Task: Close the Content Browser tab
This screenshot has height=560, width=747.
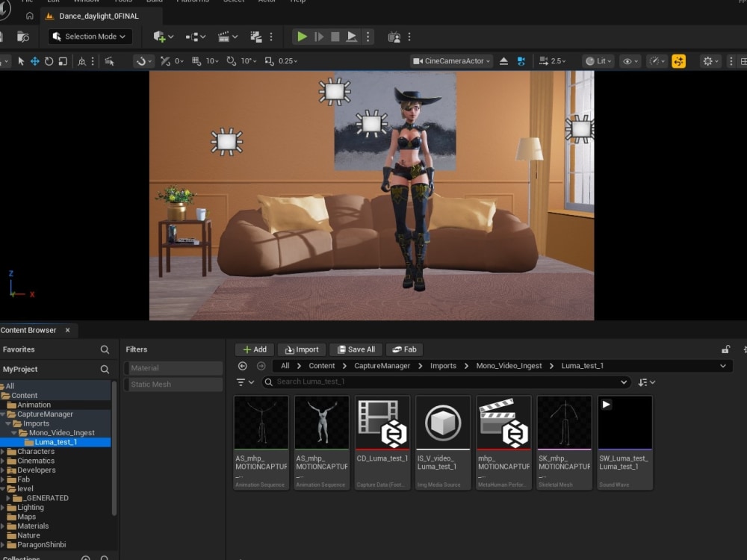Action: (68, 330)
